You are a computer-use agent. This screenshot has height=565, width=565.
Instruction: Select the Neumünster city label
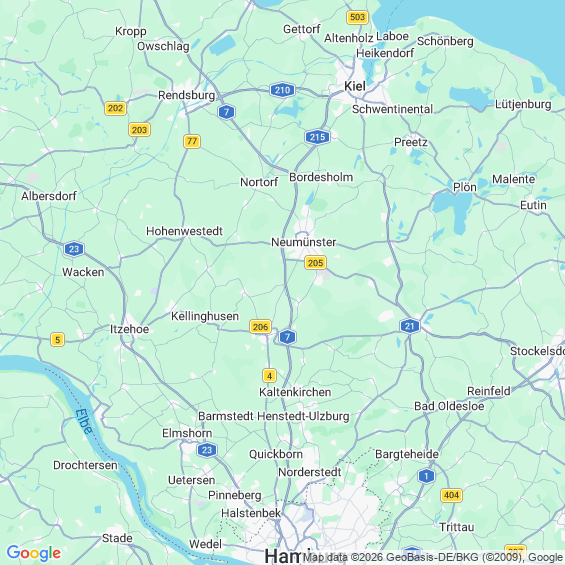click(304, 242)
